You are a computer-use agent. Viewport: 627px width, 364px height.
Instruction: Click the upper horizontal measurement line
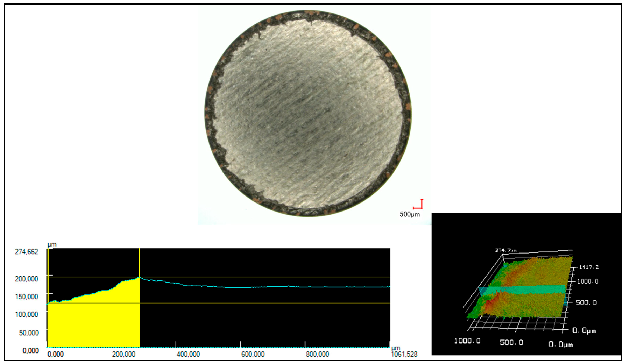coord(249,277)
